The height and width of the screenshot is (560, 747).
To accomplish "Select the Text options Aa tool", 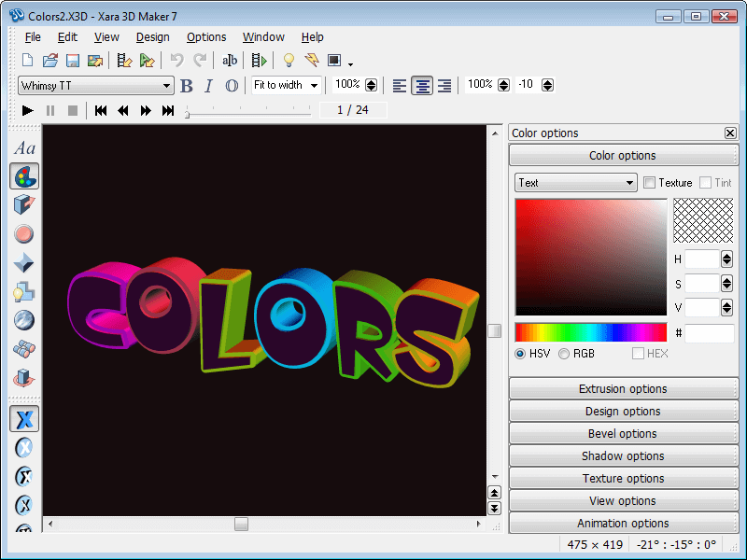I will click(24, 148).
